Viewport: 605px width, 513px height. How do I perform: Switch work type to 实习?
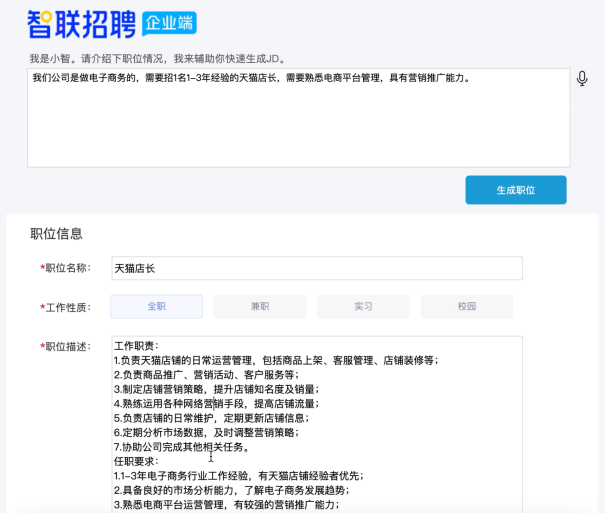[363, 306]
